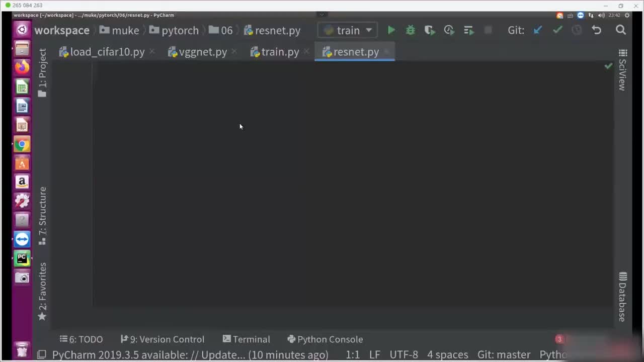Click the Profile run icon

pos(449,30)
